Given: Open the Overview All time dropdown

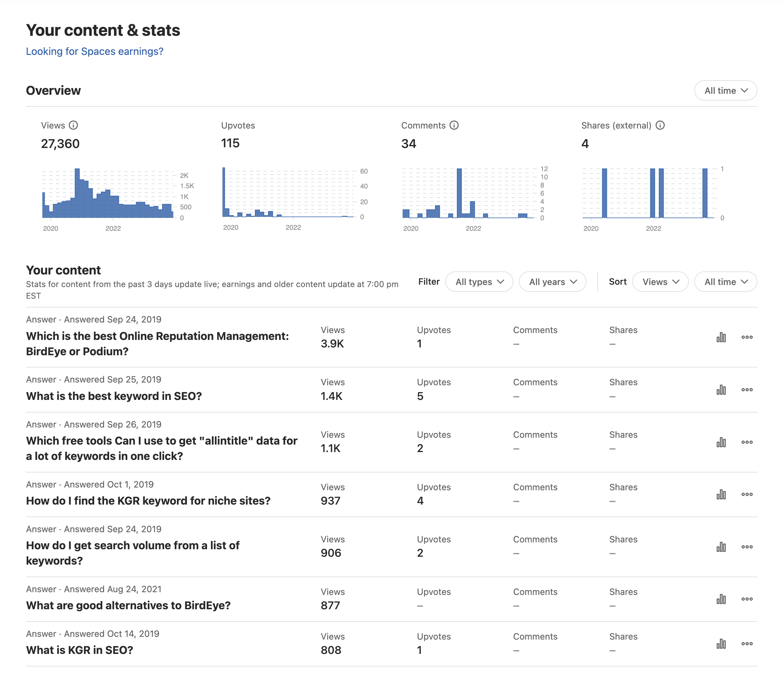Looking at the screenshot, I should (x=725, y=91).
